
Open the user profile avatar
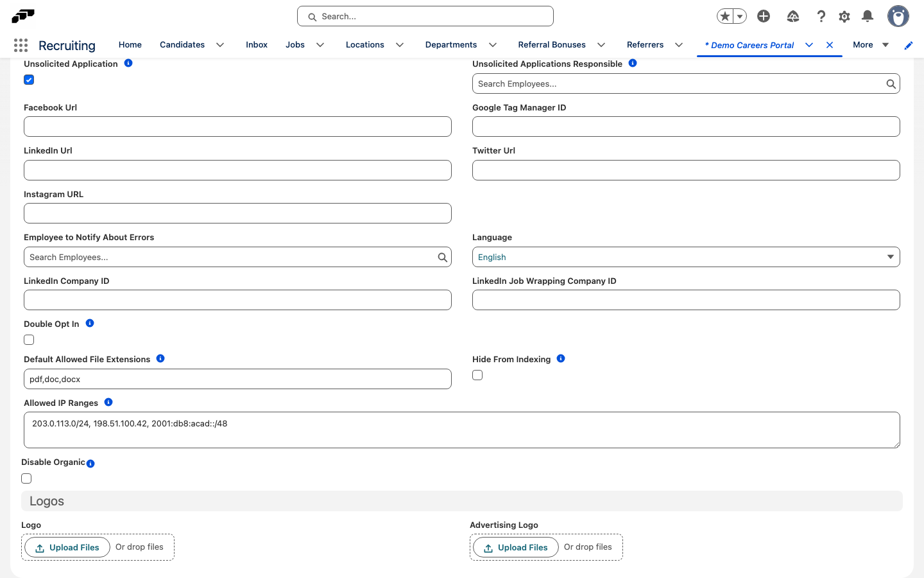click(898, 16)
